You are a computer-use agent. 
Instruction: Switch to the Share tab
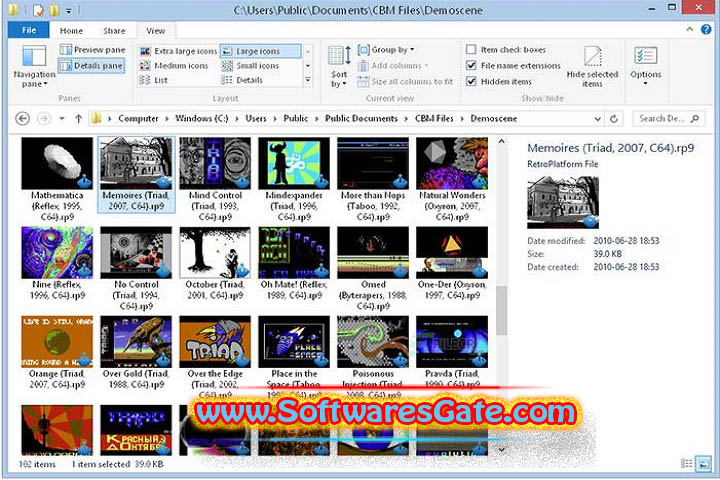pos(114,31)
